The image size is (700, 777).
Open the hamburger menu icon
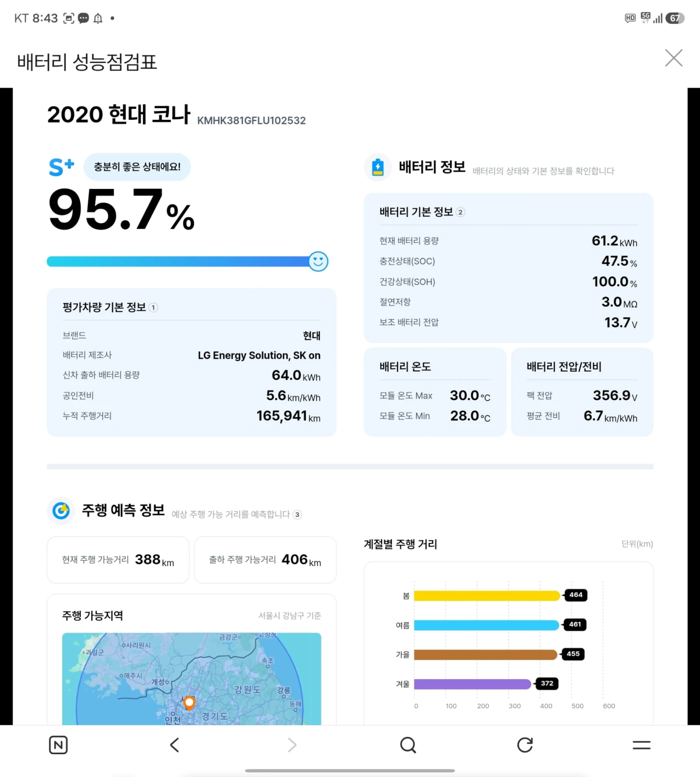[641, 745]
